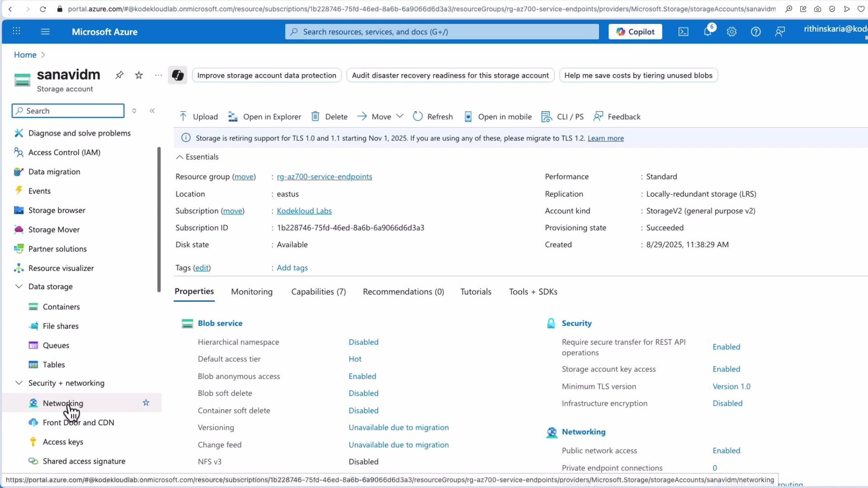Open Resource visualizer
The image size is (868, 488).
61,268
